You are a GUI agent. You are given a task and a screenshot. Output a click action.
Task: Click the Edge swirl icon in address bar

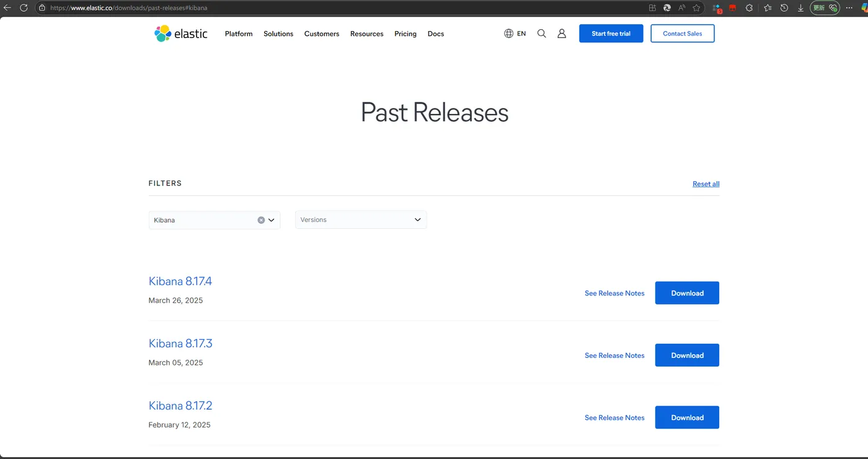click(x=667, y=8)
